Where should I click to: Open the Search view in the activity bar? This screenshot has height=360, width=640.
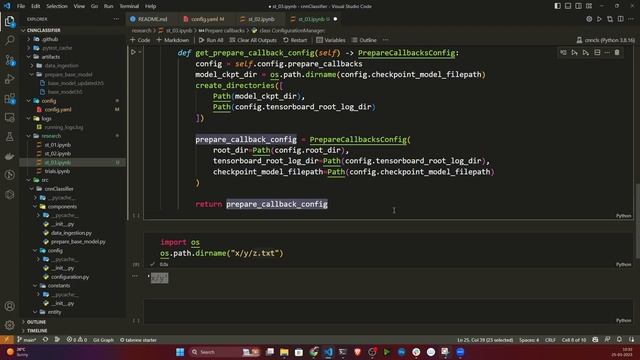9,40
